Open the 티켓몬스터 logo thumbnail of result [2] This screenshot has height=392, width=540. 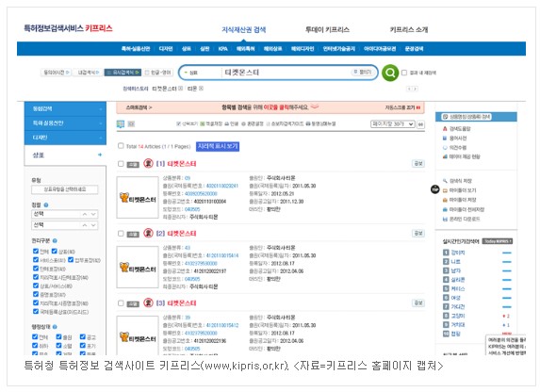coord(138,267)
